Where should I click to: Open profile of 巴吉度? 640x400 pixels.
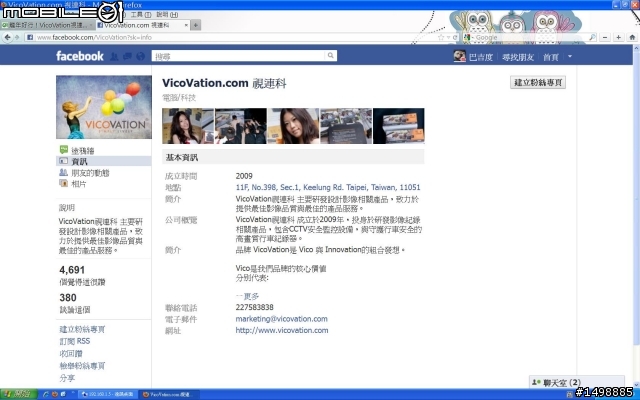[x=481, y=57]
